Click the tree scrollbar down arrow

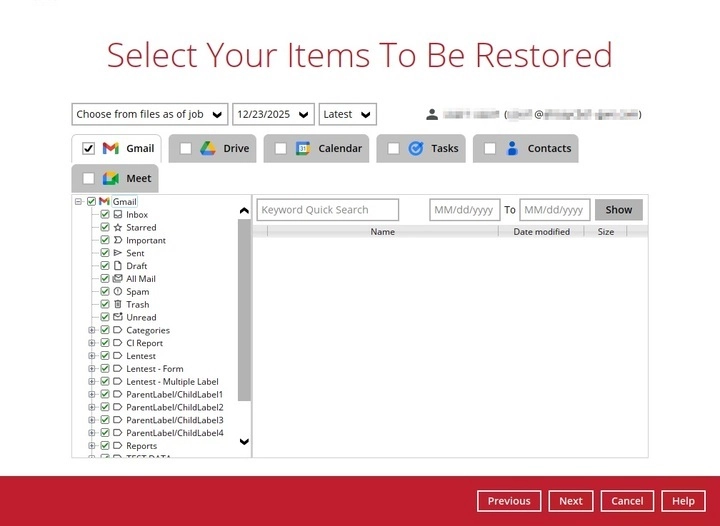point(244,442)
